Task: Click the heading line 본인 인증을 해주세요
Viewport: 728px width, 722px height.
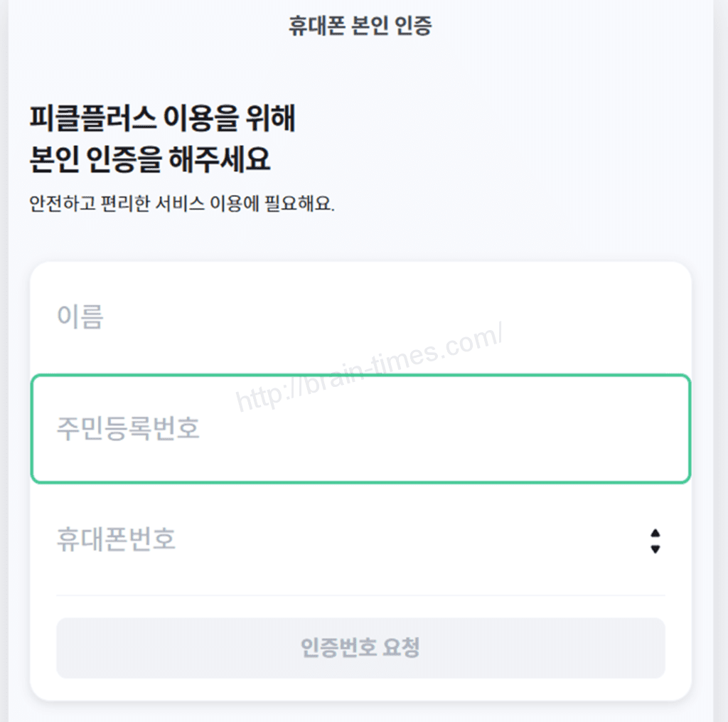Action: click(x=149, y=160)
